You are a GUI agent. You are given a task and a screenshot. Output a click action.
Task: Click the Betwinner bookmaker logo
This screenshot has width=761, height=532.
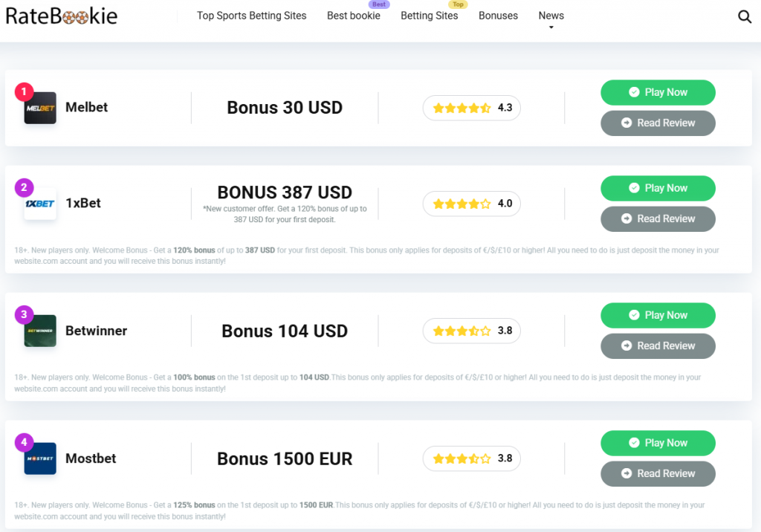click(40, 331)
